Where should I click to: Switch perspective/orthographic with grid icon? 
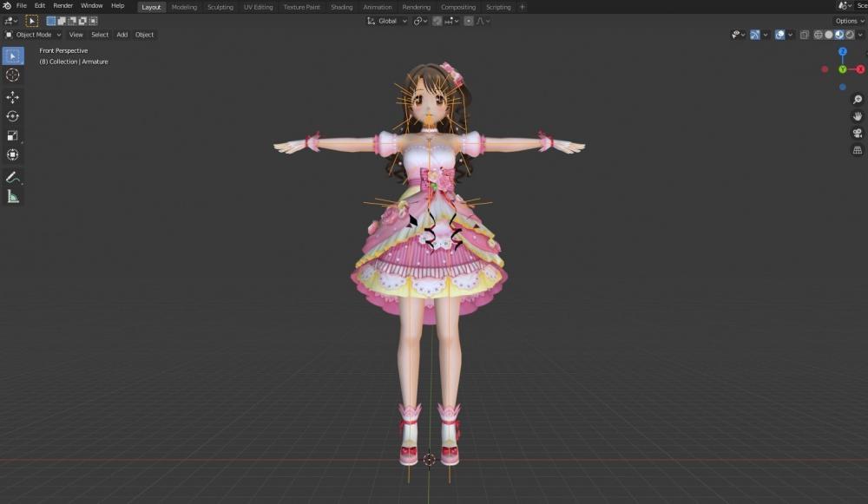858,150
